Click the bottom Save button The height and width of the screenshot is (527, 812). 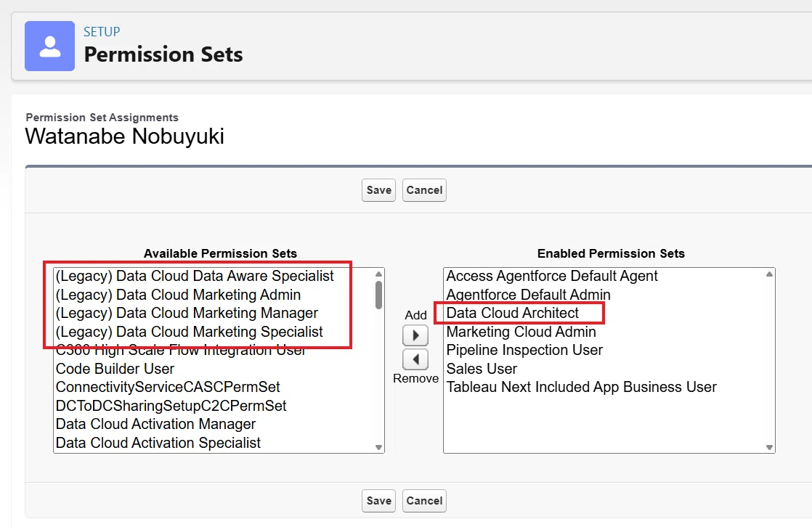point(378,501)
